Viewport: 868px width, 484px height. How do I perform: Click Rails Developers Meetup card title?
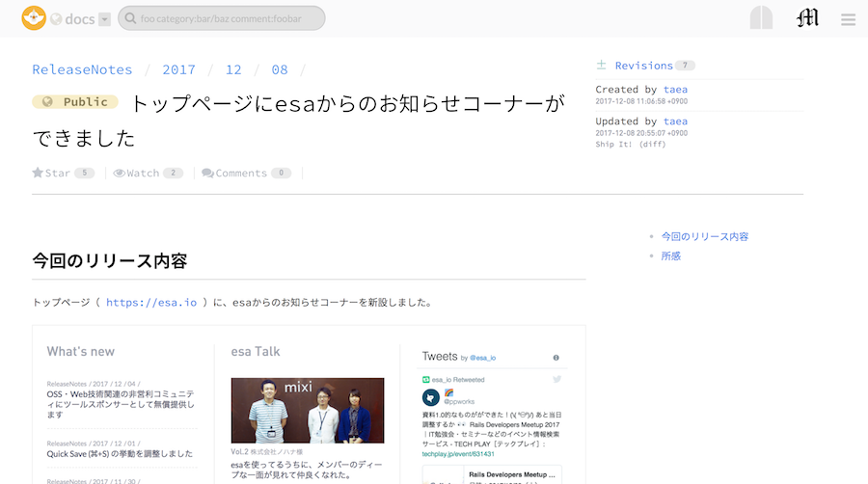(x=512, y=474)
